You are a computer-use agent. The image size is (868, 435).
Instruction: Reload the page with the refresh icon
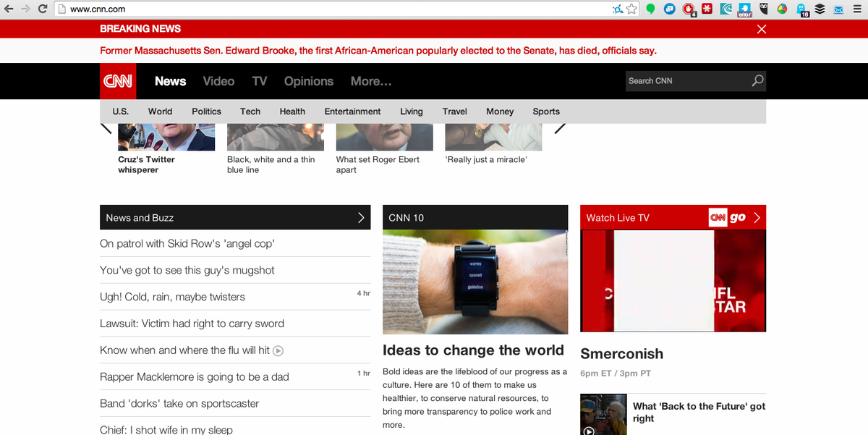(x=43, y=9)
